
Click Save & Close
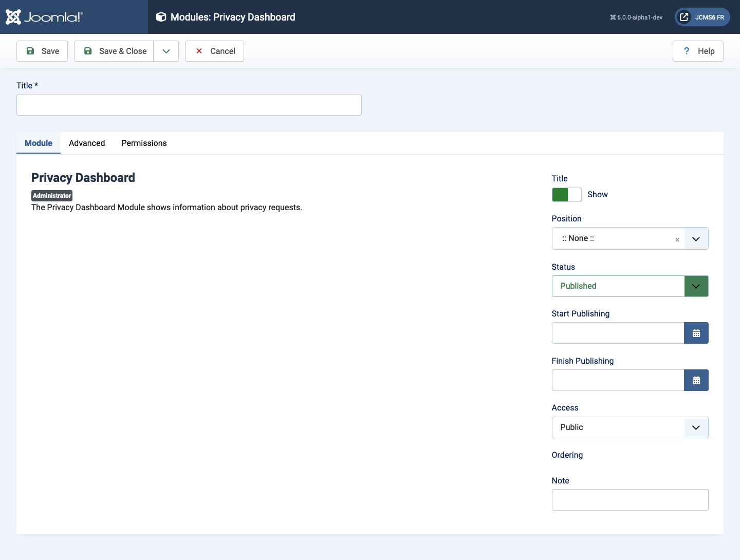click(x=114, y=51)
